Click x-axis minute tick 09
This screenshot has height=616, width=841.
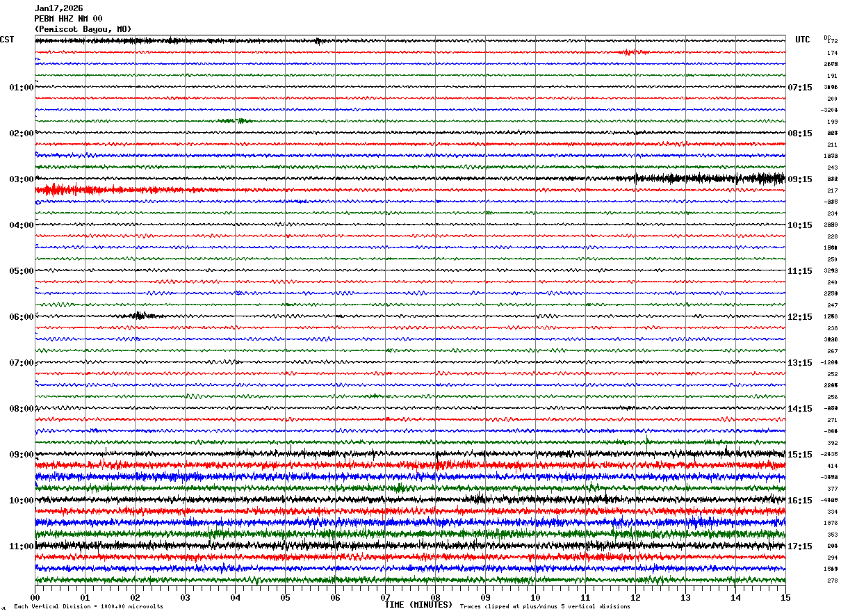coord(485,597)
